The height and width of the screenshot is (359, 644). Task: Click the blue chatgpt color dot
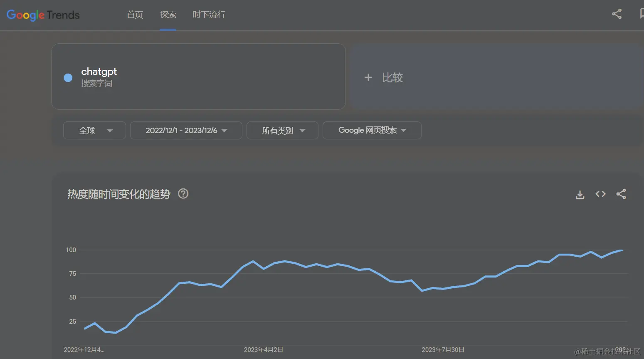[x=68, y=77]
